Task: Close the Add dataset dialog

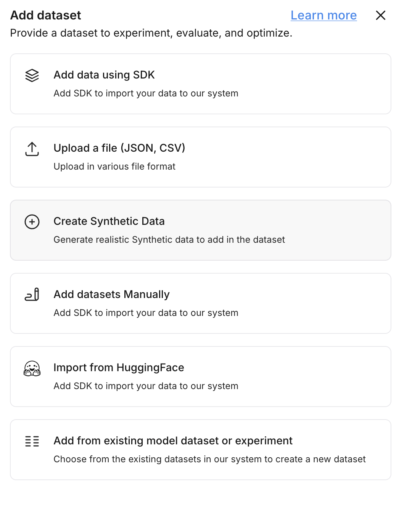Action: (380, 15)
